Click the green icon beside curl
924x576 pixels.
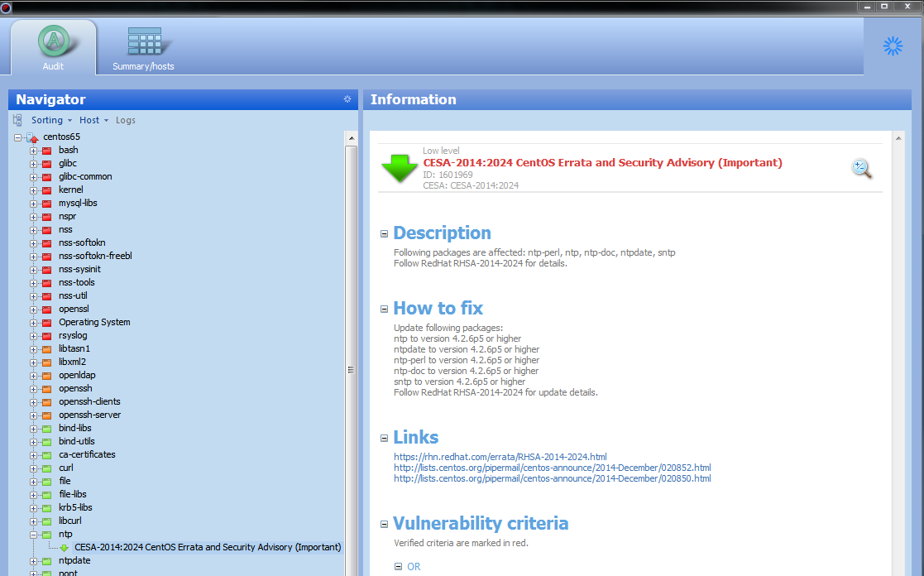point(46,468)
